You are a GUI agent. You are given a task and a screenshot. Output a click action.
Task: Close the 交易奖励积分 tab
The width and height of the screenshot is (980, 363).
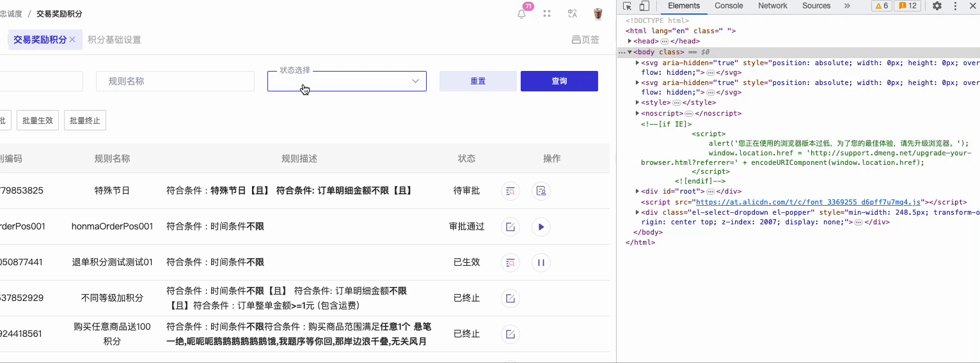coord(72,40)
